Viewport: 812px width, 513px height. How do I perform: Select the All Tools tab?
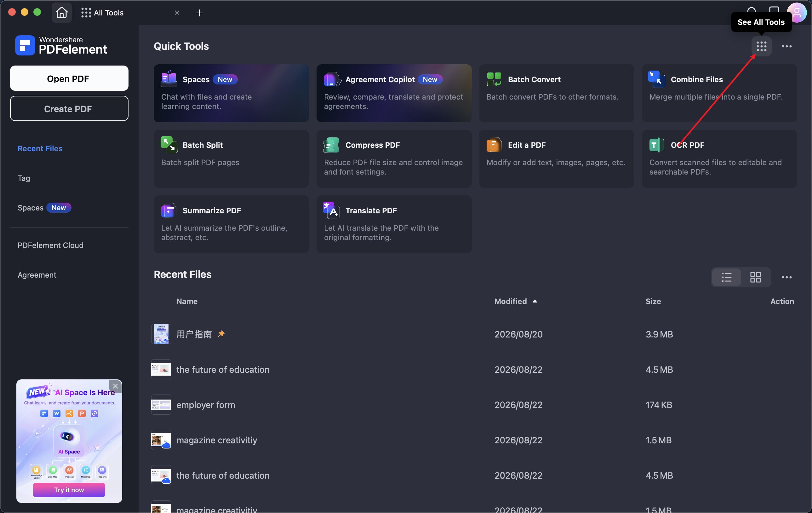[102, 13]
